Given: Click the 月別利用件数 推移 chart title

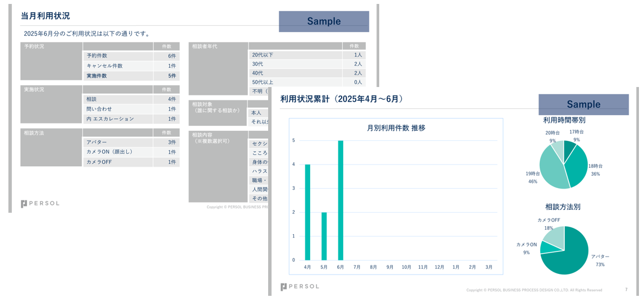Looking at the screenshot, I should pyautogui.click(x=395, y=128).
